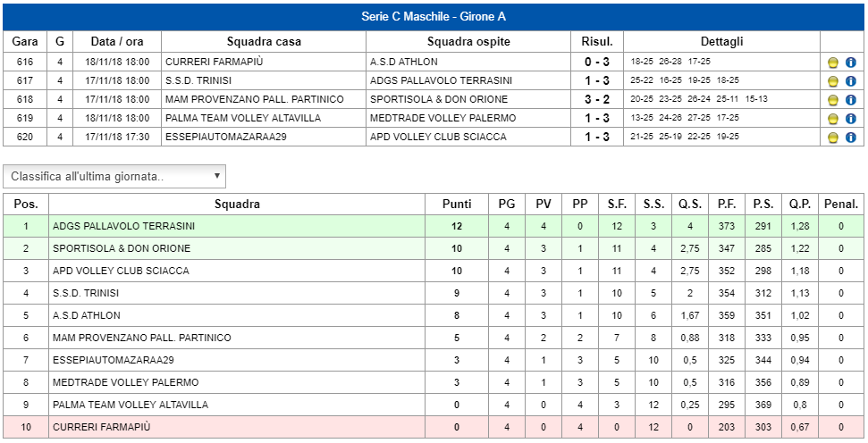This screenshot has height=443, width=868.
Task: Open info icon for match 618
Action: (x=851, y=100)
